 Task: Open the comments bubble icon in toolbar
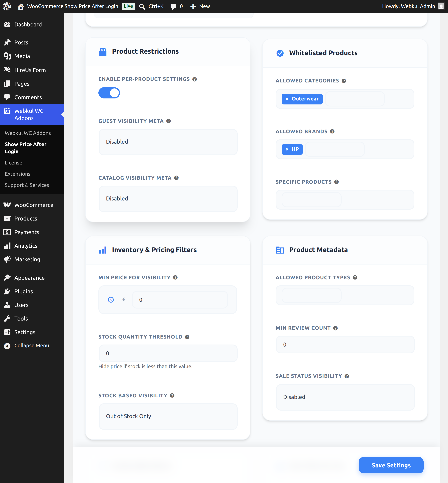(x=173, y=7)
